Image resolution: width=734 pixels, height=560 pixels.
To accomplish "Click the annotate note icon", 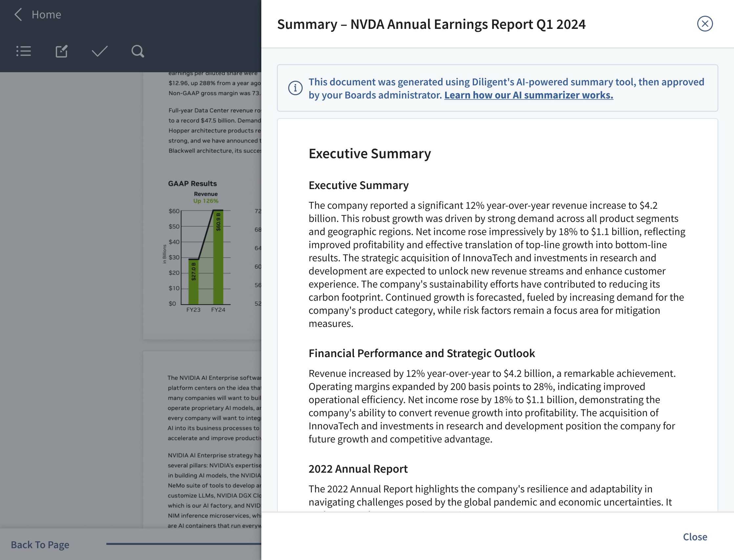I will click(62, 51).
